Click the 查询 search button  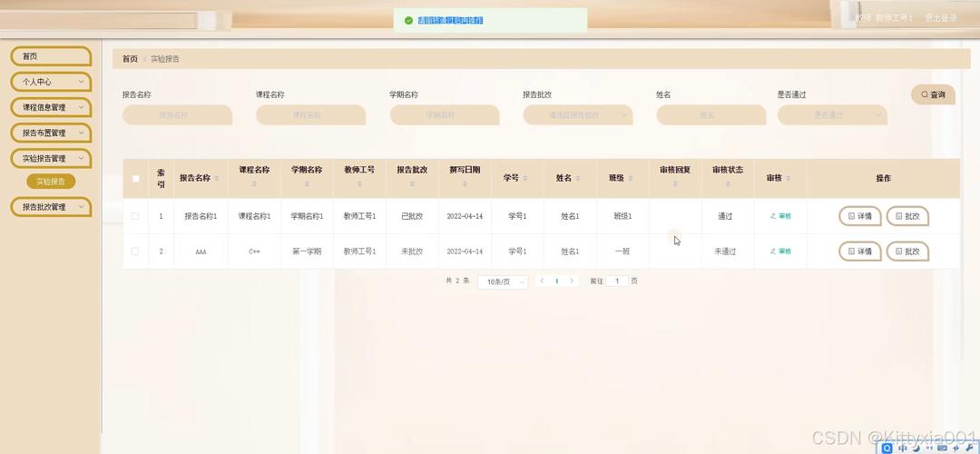933,94
